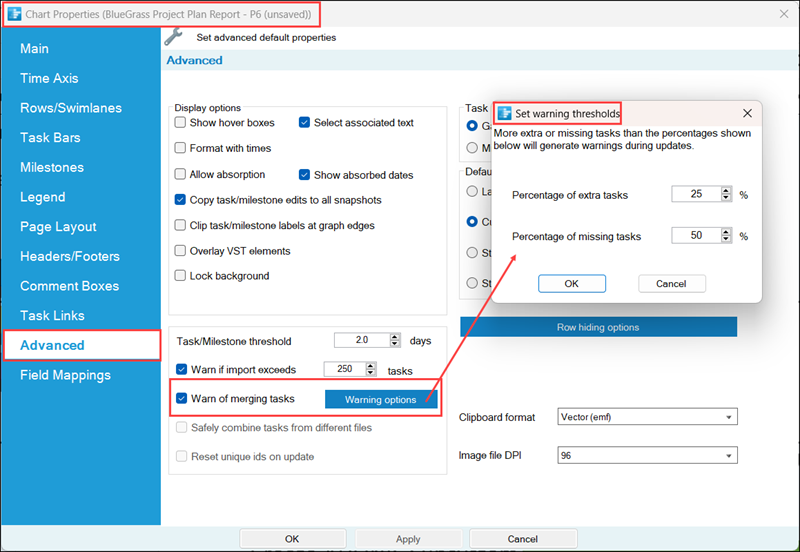Decrease the import exceeds tasks value
The height and width of the screenshot is (552, 800).
click(x=371, y=372)
